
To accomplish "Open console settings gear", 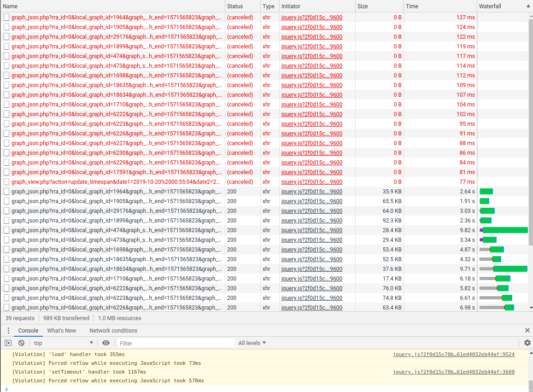I will (527, 343).
